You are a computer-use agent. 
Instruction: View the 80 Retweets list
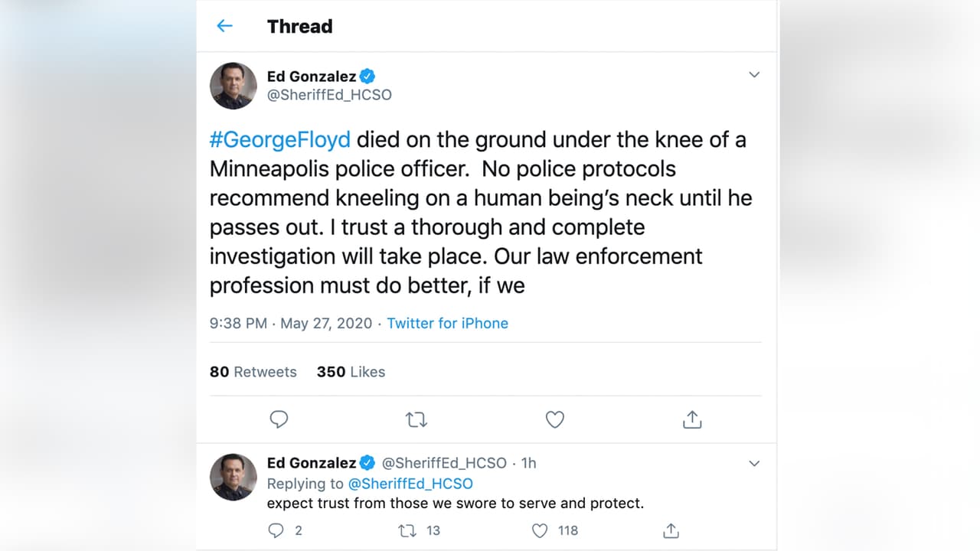tap(253, 372)
